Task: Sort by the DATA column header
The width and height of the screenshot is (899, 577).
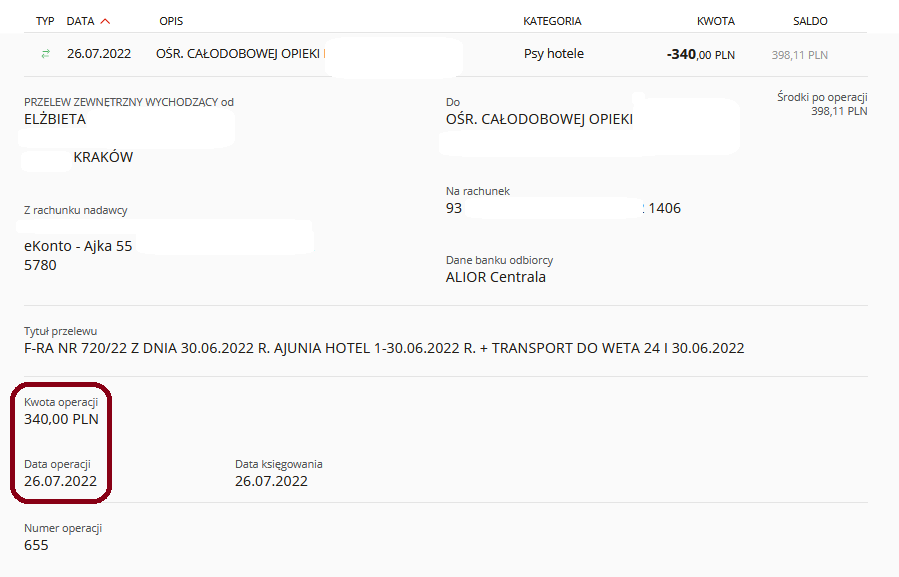Action: click(80, 21)
